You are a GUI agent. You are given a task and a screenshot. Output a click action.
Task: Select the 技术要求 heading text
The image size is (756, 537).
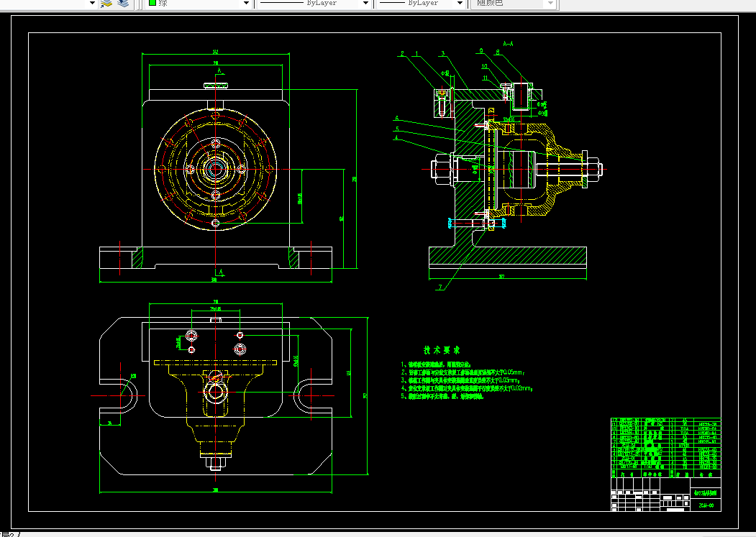pyautogui.click(x=442, y=350)
